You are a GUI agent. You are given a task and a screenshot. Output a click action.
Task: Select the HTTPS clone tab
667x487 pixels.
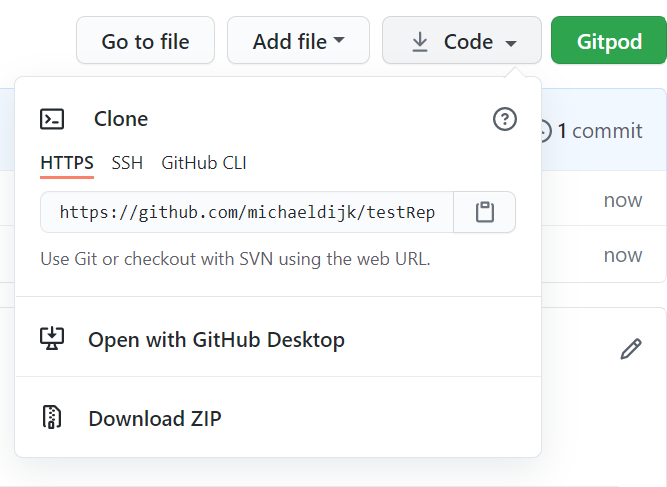click(67, 163)
